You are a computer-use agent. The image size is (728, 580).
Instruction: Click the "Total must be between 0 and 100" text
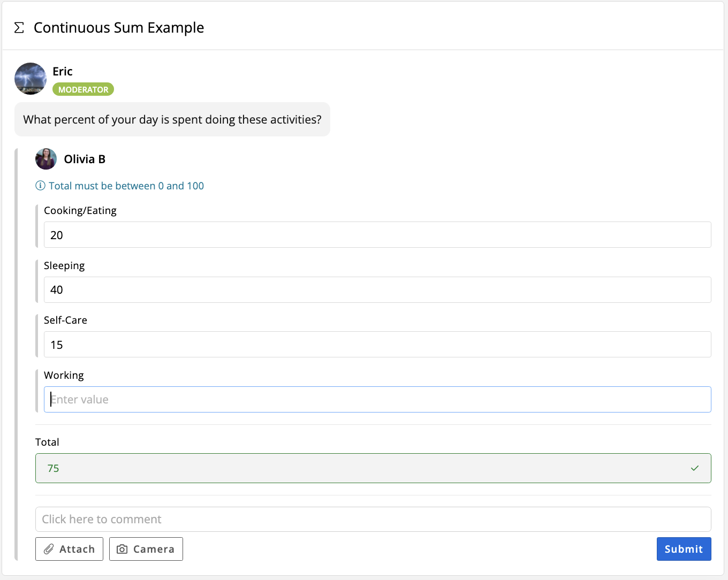point(126,186)
